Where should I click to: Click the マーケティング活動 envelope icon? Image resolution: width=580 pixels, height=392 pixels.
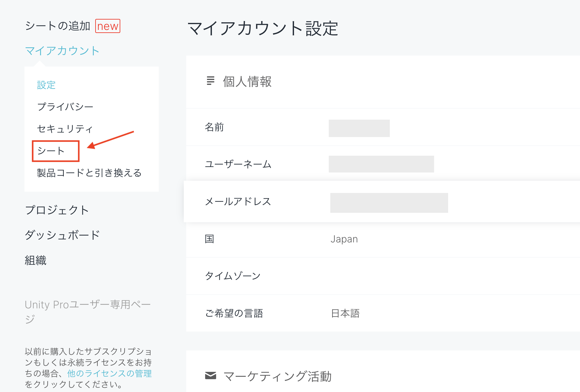coord(211,376)
